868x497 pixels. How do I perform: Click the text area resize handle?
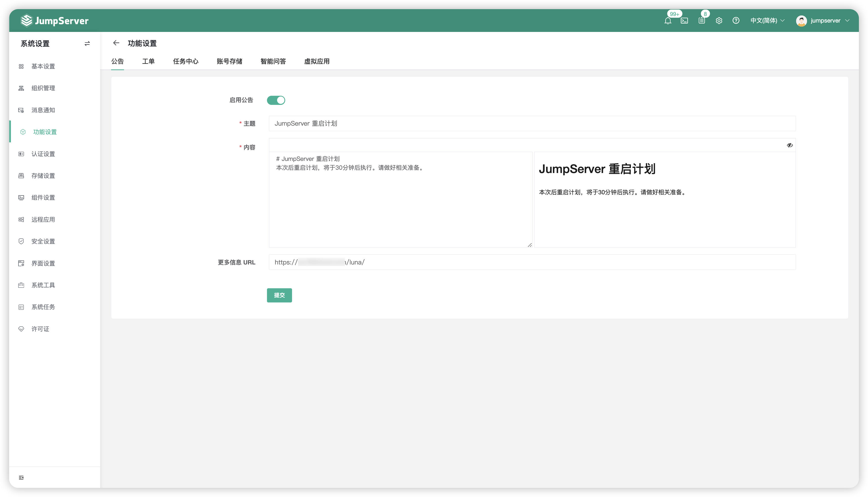[x=529, y=245]
